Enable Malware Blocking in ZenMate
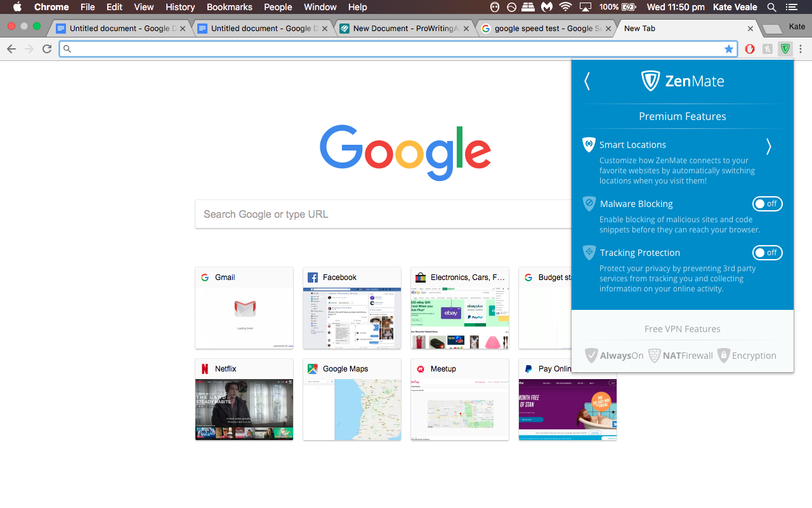 pyautogui.click(x=767, y=204)
